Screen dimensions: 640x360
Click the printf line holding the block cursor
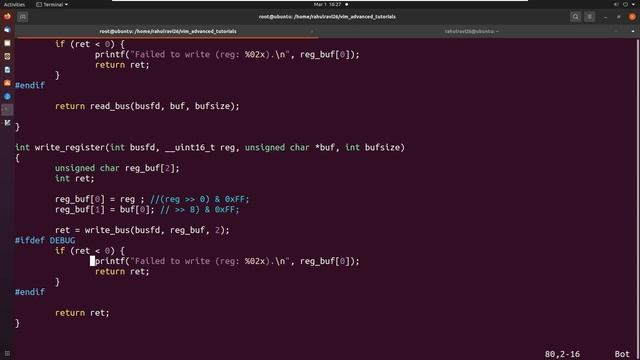tap(225, 261)
